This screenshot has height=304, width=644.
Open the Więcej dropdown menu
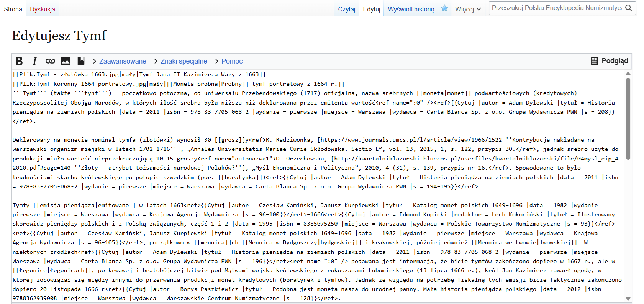coord(468,9)
